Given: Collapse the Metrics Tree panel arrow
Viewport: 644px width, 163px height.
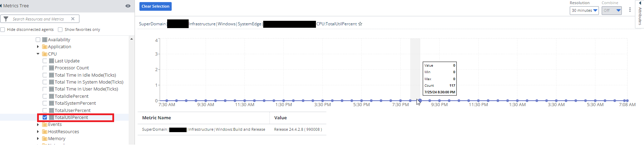Looking at the screenshot, I should tap(1, 6).
